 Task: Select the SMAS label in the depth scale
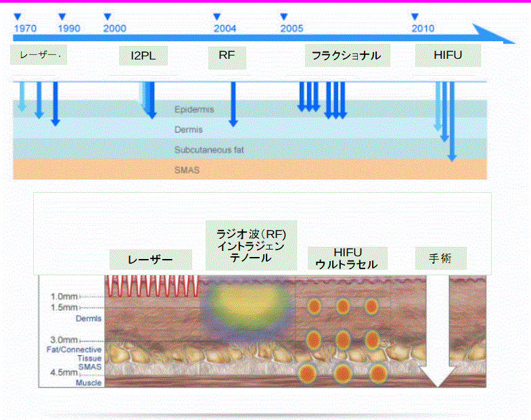tap(90, 367)
